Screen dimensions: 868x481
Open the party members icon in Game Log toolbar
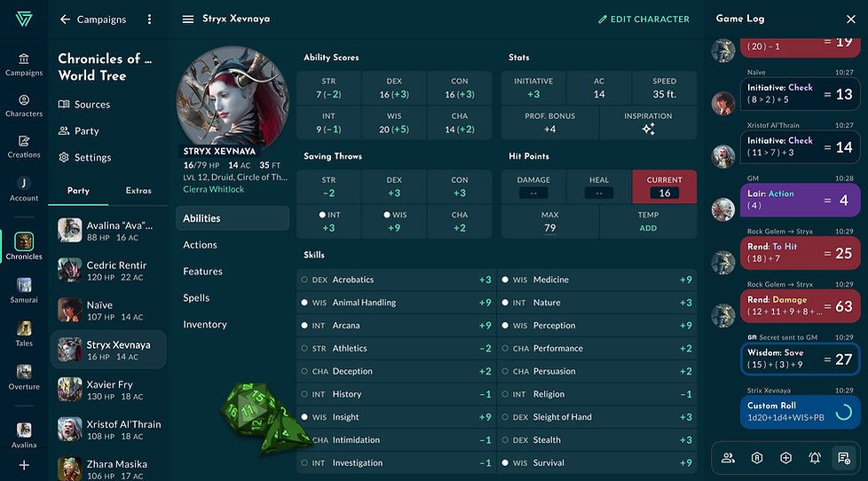(x=728, y=458)
